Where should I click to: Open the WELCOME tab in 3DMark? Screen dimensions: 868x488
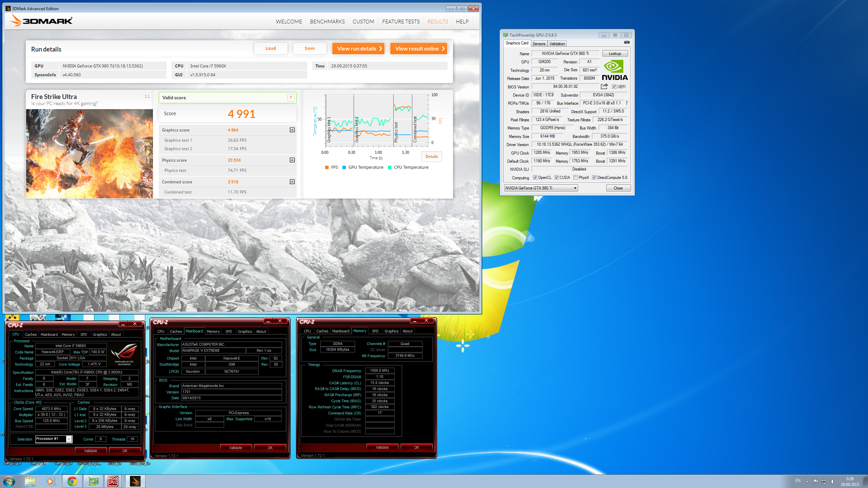click(x=289, y=21)
